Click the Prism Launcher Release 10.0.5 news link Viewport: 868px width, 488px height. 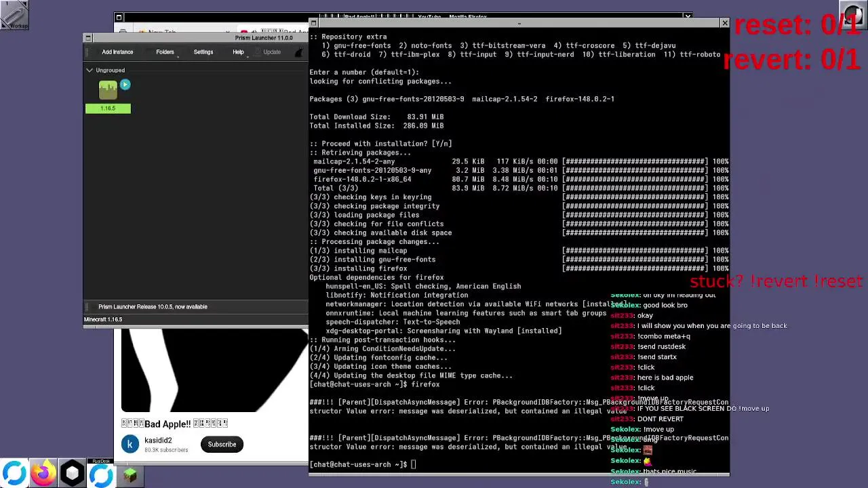click(x=153, y=306)
